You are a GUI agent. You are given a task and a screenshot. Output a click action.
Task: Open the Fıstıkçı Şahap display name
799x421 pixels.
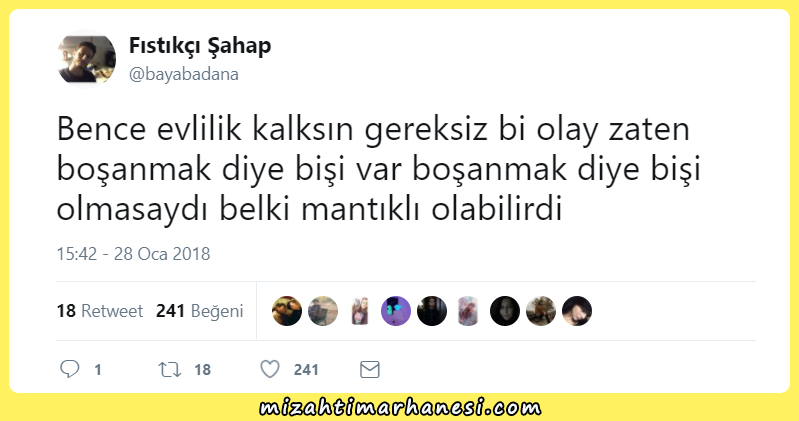(200, 45)
